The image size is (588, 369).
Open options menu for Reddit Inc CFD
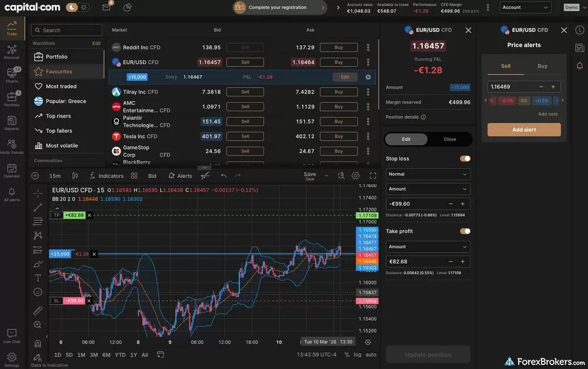pos(368,47)
